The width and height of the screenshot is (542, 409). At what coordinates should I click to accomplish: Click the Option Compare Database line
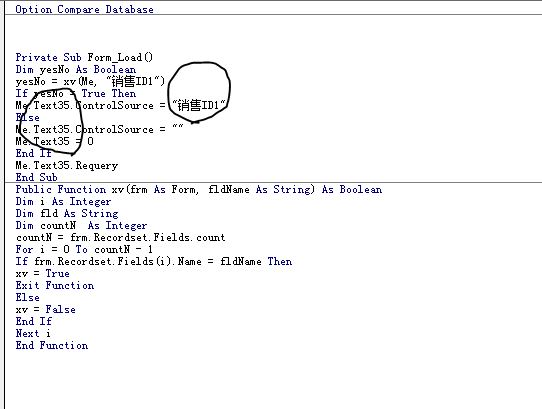click(85, 9)
